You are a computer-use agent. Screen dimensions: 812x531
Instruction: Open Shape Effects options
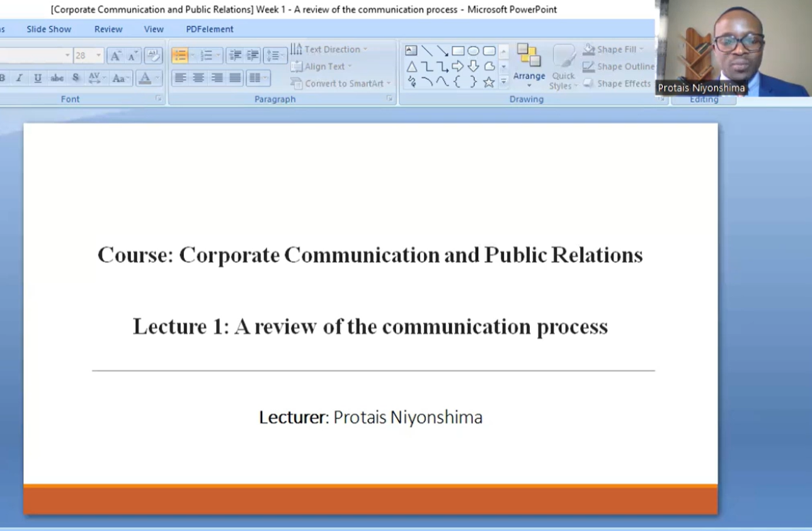tap(617, 83)
